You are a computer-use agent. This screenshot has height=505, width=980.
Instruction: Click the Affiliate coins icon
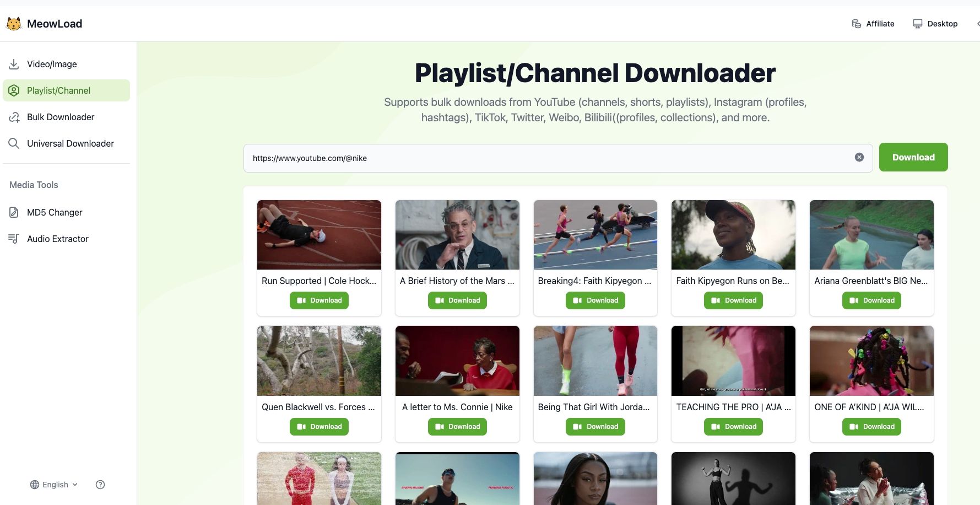tap(857, 24)
